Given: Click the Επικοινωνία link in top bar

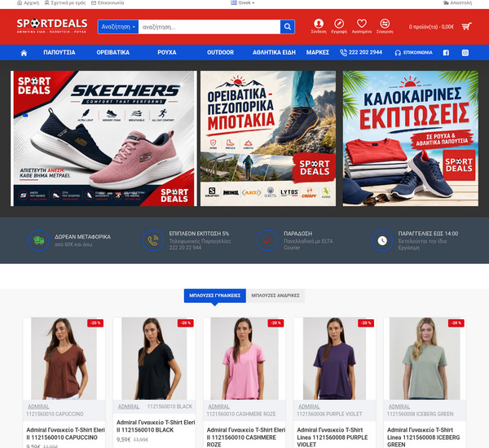Looking at the screenshot, I should pos(108,2).
